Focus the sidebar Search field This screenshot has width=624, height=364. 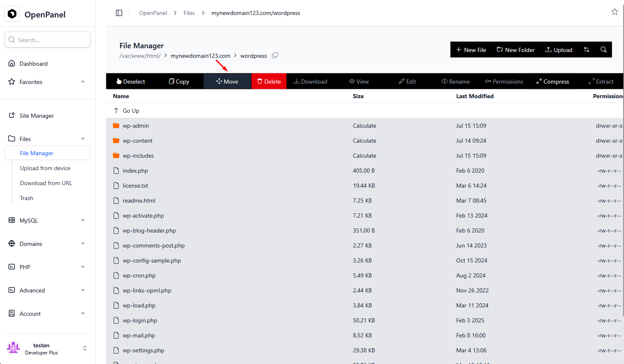pyautogui.click(x=47, y=40)
